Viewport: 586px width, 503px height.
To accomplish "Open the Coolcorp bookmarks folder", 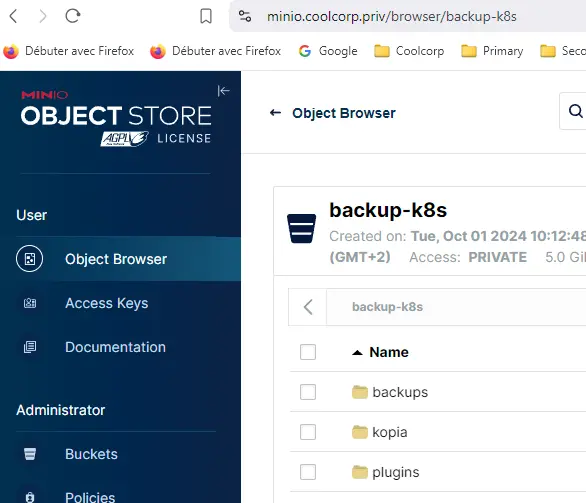I will (x=409, y=51).
